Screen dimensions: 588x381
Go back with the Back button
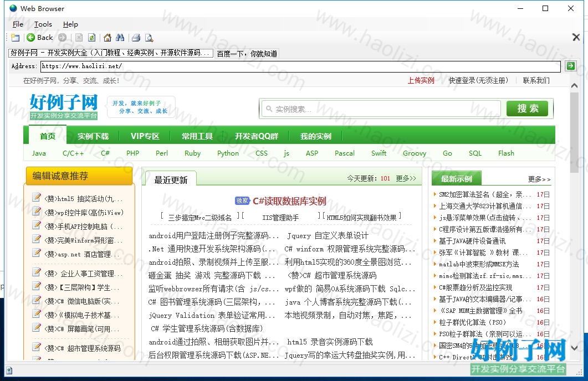(x=40, y=38)
